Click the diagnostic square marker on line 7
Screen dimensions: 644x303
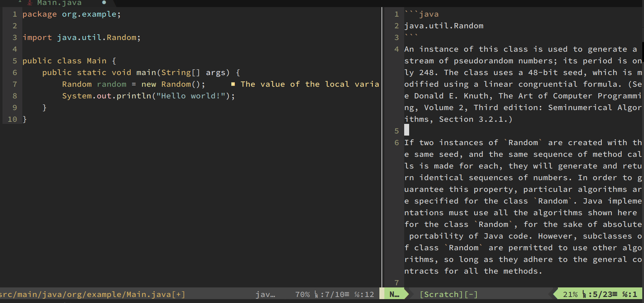click(x=233, y=84)
